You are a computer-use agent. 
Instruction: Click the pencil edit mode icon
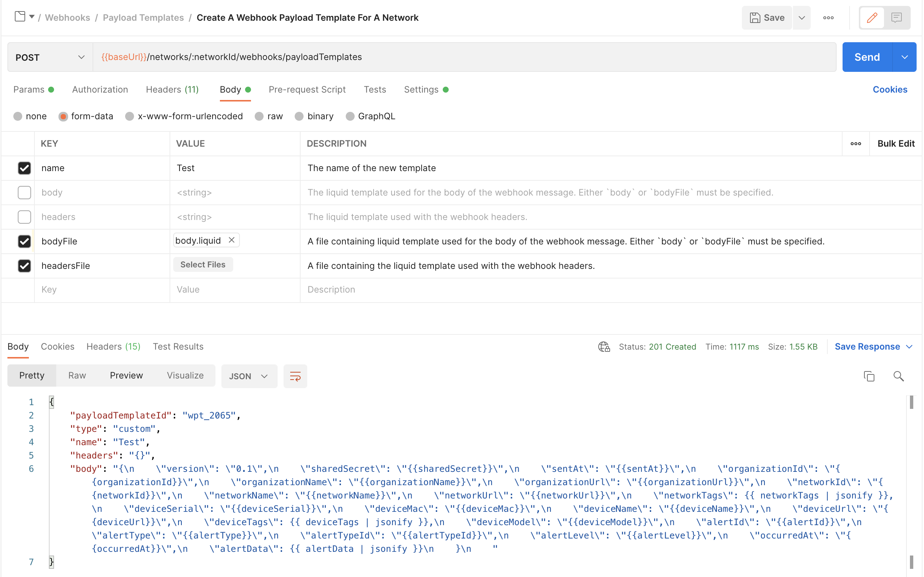tap(872, 17)
